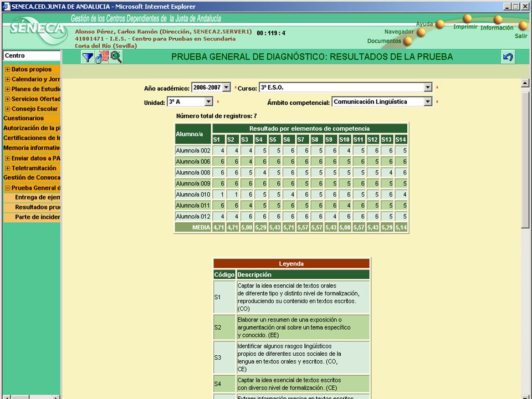The image size is (532, 399).
Task: Click the Navegador link text
Action: (x=399, y=32)
